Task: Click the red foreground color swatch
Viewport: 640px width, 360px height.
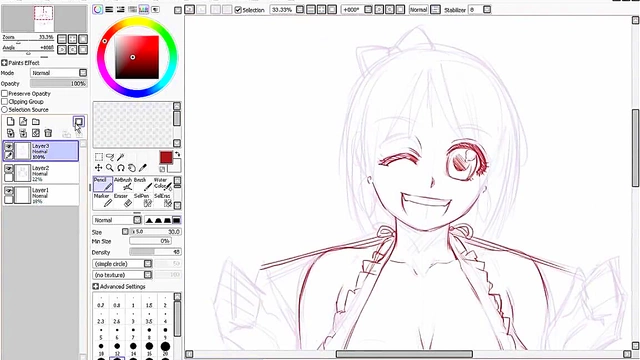Action: click(x=166, y=158)
